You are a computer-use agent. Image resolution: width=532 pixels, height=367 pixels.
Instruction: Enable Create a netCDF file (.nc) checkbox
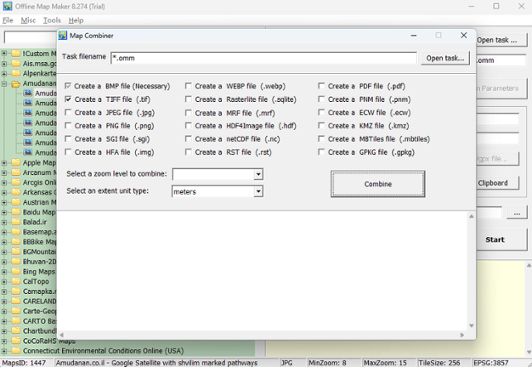click(x=188, y=139)
